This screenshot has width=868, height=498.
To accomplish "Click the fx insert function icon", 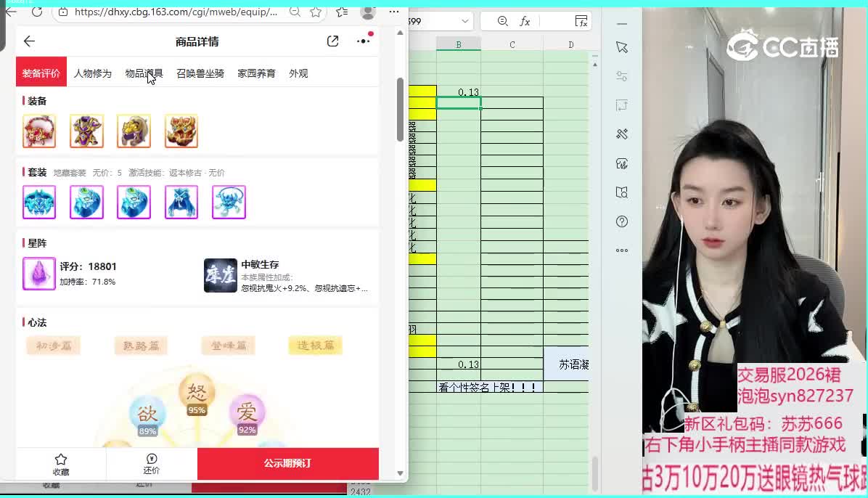I will [525, 21].
